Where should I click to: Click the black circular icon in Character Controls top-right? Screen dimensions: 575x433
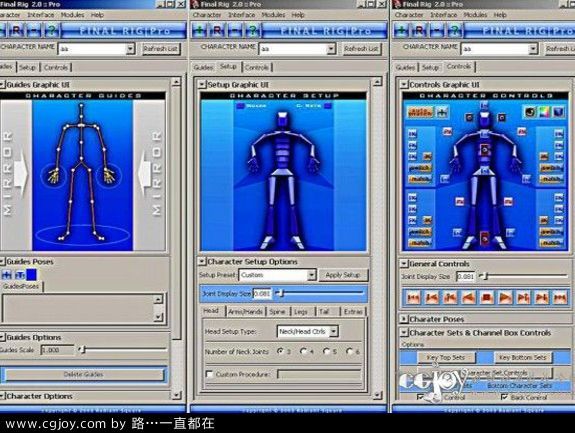[x=530, y=112]
